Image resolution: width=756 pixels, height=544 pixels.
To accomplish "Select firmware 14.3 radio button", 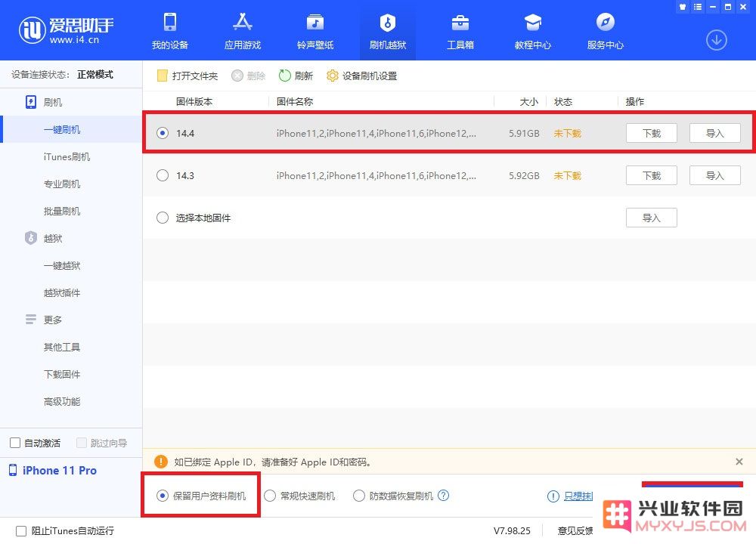I will (163, 175).
